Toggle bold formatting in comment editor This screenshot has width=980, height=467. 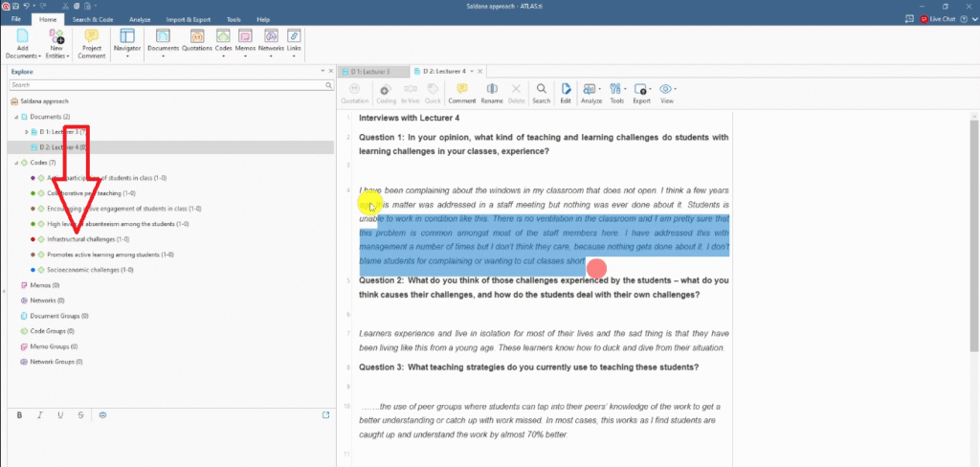coord(20,414)
